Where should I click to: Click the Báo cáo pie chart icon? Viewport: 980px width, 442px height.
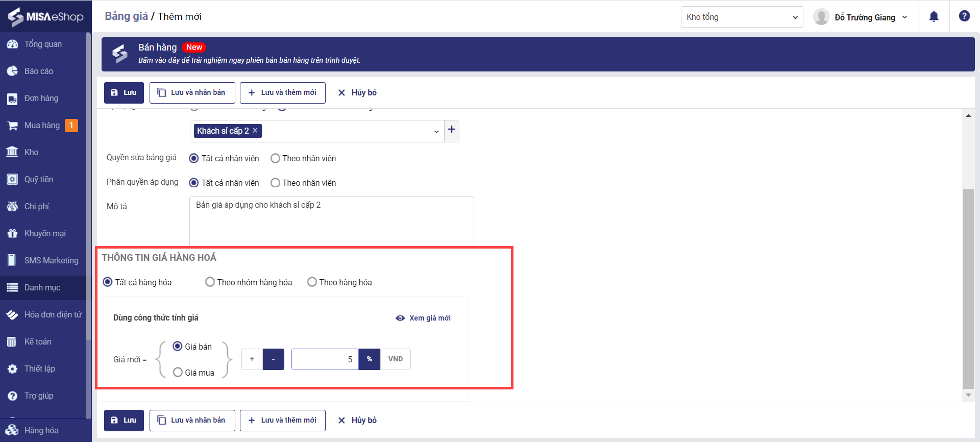[x=12, y=71]
